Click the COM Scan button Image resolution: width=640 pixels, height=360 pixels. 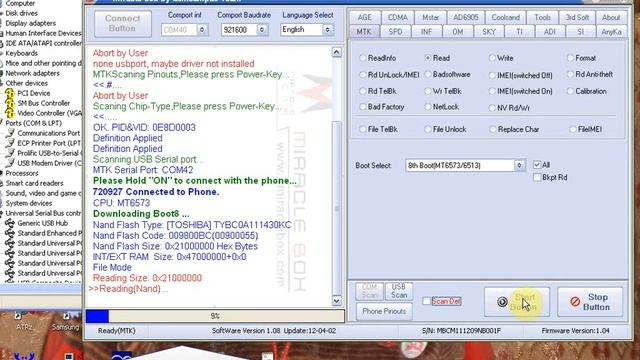pyautogui.click(x=369, y=291)
